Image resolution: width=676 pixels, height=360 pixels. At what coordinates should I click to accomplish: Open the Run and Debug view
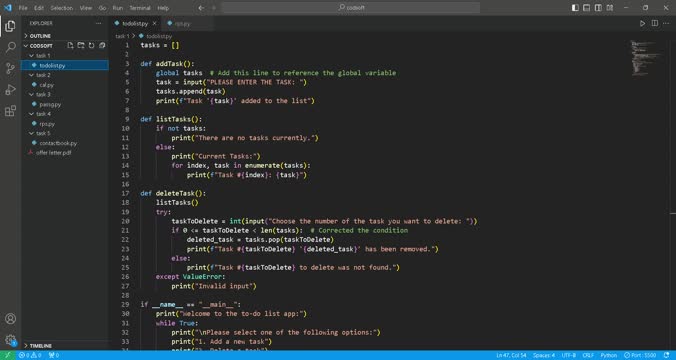10,90
